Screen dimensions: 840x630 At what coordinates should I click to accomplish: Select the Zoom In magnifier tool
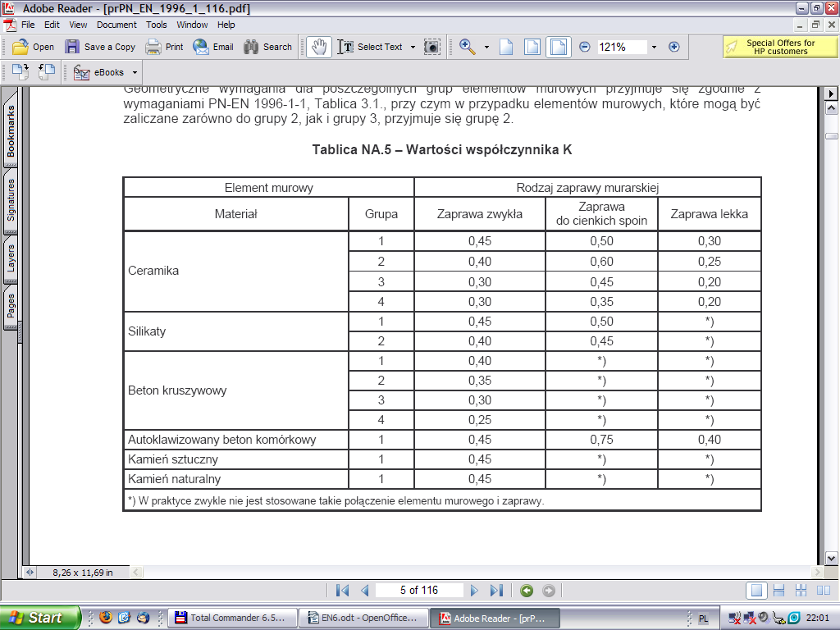coord(467,47)
